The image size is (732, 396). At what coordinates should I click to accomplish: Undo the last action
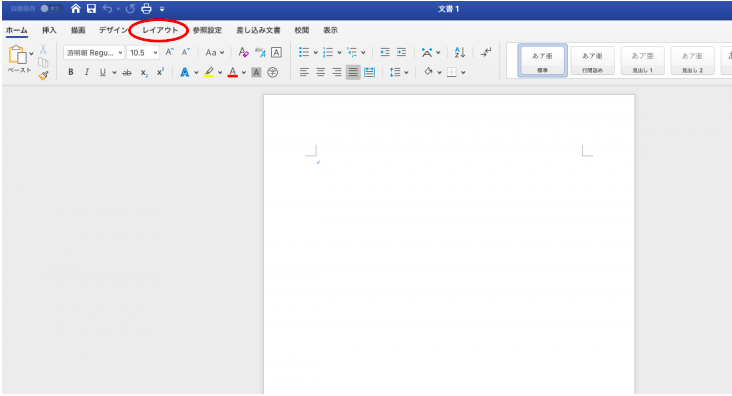107,8
